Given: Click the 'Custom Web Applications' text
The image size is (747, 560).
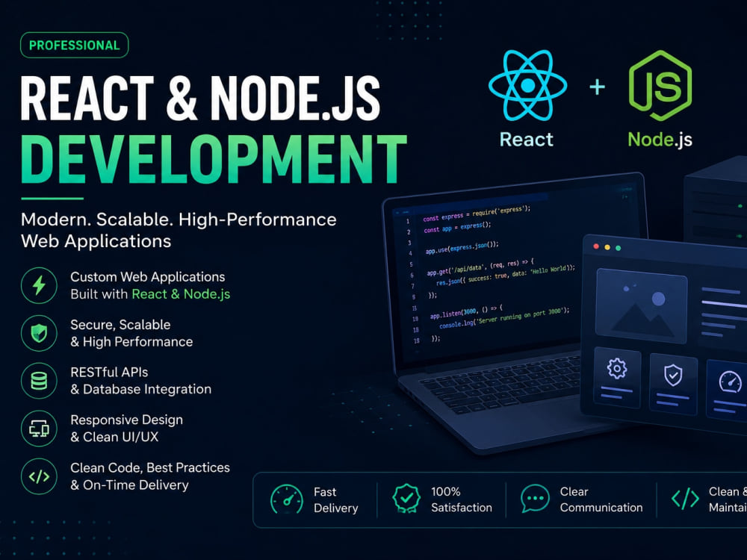Looking at the screenshot, I should 148,277.
